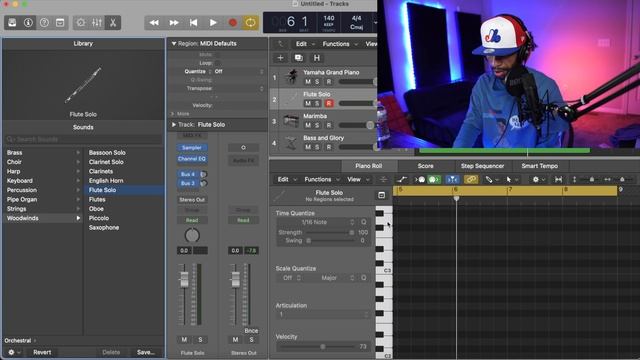
Task: Click the Fast Forward transport button
Action: (x=174, y=22)
